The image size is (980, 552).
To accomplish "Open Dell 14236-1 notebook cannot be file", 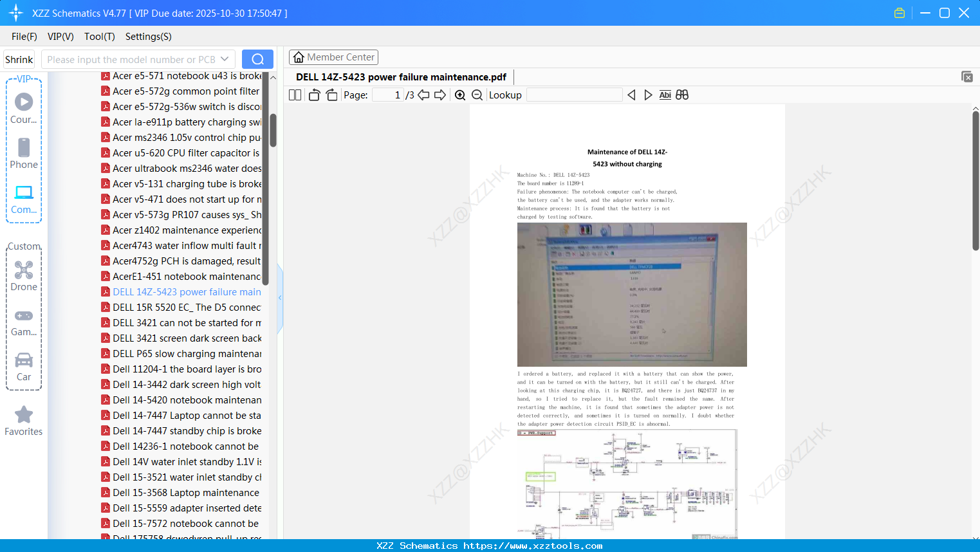I will coord(181,446).
